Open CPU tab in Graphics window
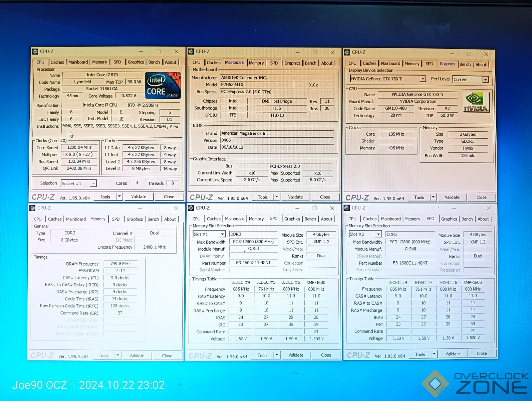Screen dimensions: 532x401 click(352, 63)
